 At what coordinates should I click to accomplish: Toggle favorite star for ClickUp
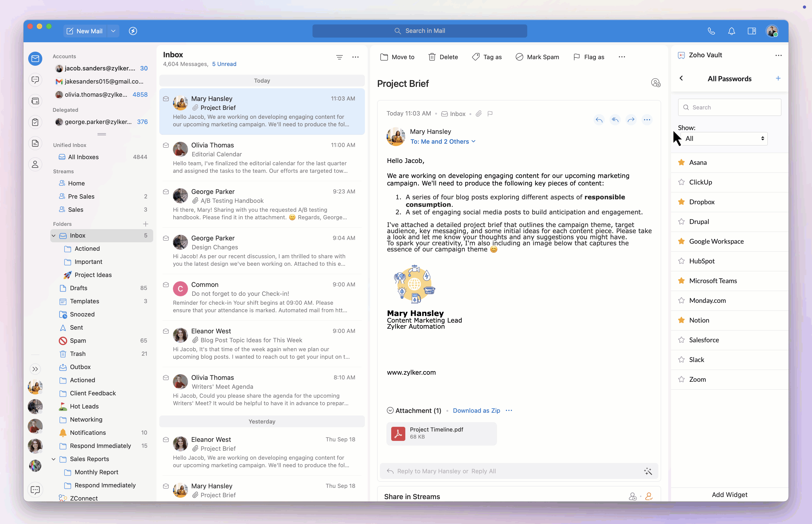[x=681, y=182]
